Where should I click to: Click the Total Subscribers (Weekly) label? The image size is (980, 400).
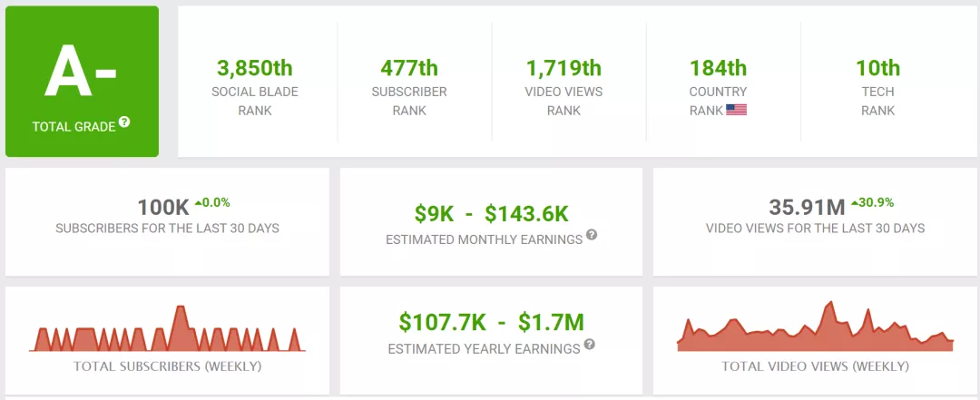pyautogui.click(x=167, y=366)
